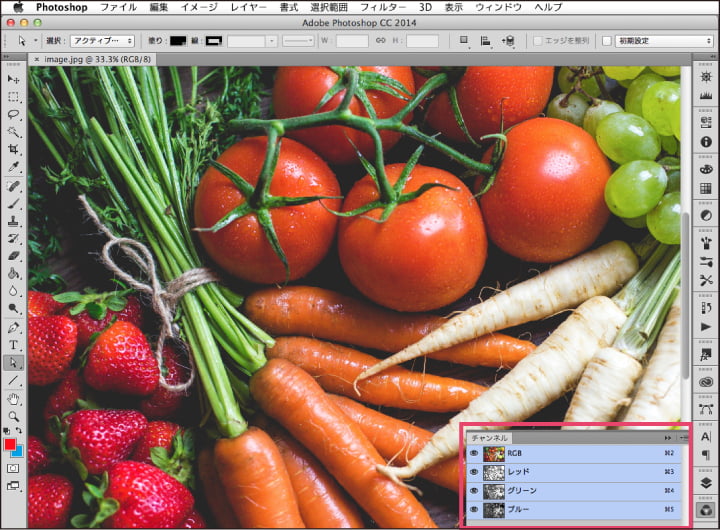Screen dimensions: 720x530
Task: Enable the エッジを整列 checkbox
Action: [x=538, y=41]
